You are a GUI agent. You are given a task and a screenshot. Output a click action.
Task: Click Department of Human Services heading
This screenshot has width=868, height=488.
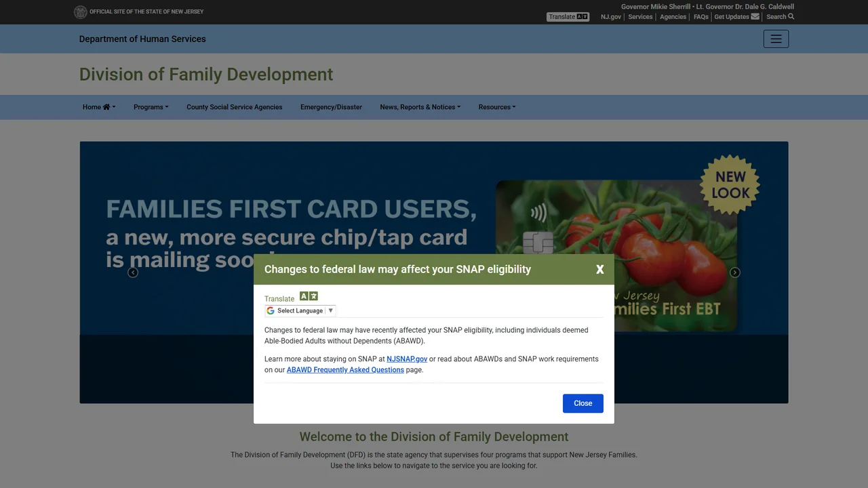[x=142, y=39]
